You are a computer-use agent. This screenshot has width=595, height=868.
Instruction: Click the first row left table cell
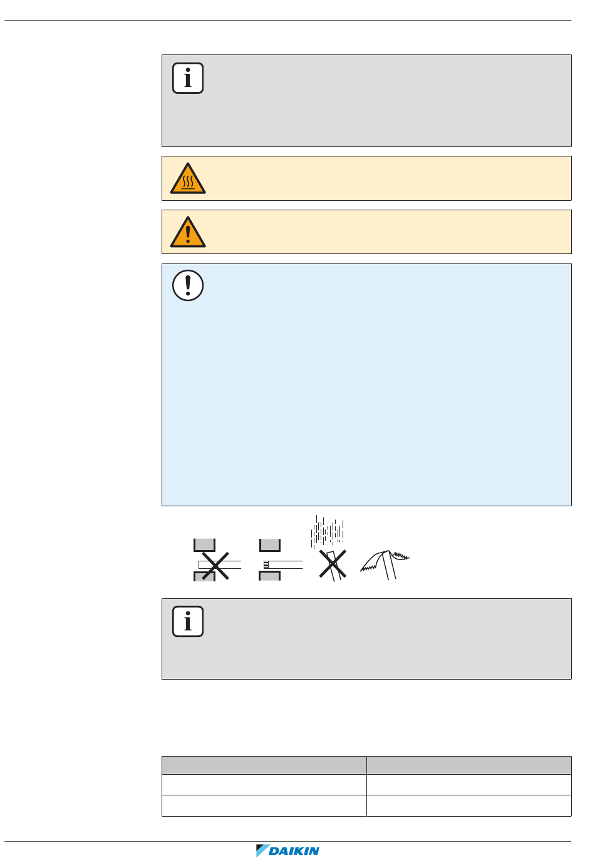(264, 785)
